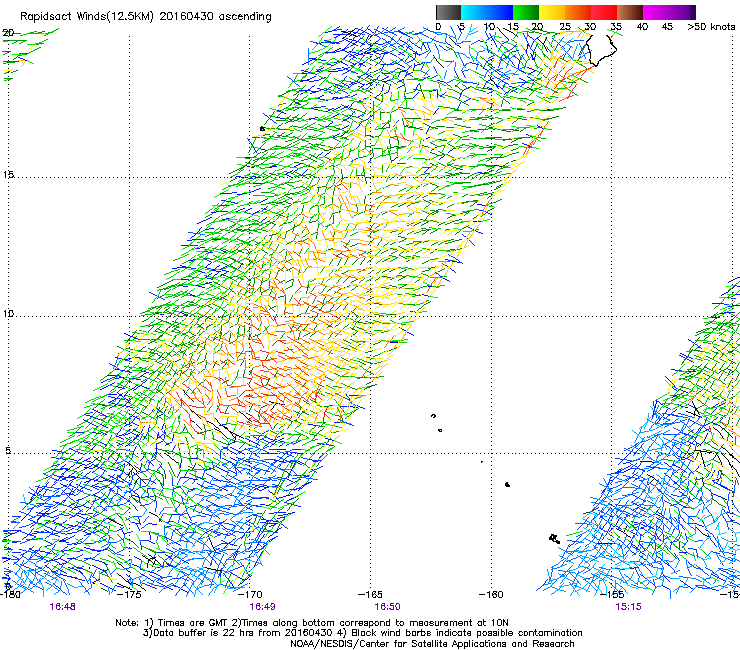
Task: Select the orange 25-30 knots legend segment
Action: (578, 12)
